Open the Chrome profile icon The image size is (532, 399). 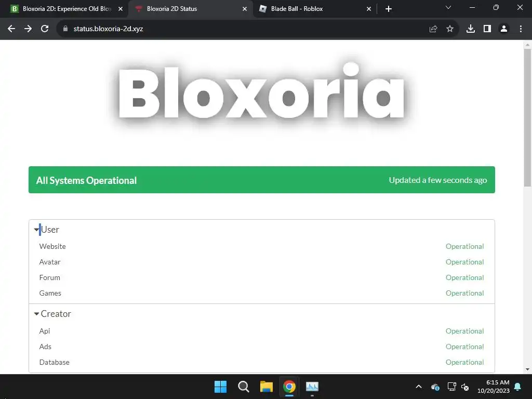504,29
